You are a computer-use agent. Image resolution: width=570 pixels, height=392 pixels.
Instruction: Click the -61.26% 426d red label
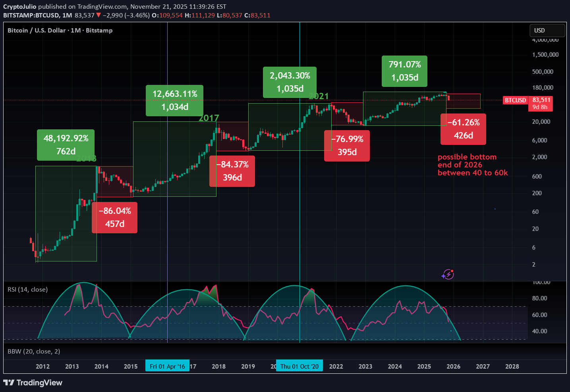point(463,129)
